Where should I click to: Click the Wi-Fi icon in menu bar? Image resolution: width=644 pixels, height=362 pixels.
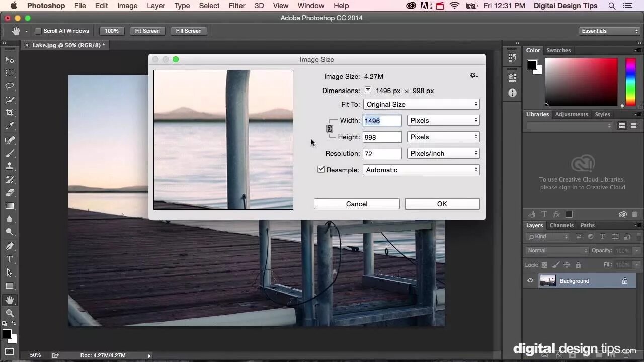pyautogui.click(x=455, y=6)
